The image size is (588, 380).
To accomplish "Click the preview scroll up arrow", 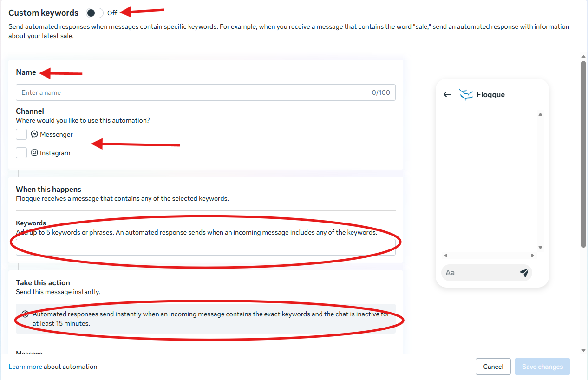I will [540, 114].
